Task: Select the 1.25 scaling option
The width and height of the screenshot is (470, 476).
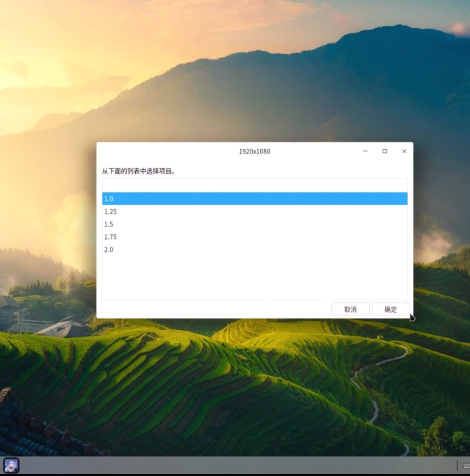Action: [174, 211]
